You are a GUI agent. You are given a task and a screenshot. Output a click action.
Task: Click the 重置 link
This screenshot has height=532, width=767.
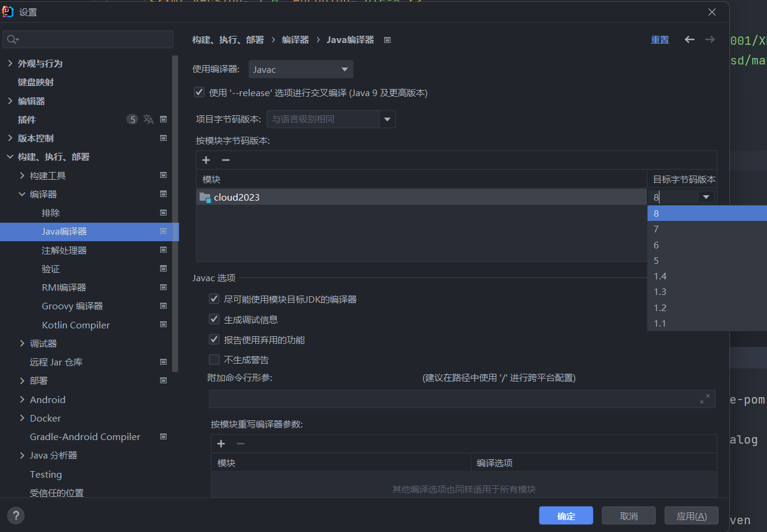(659, 40)
